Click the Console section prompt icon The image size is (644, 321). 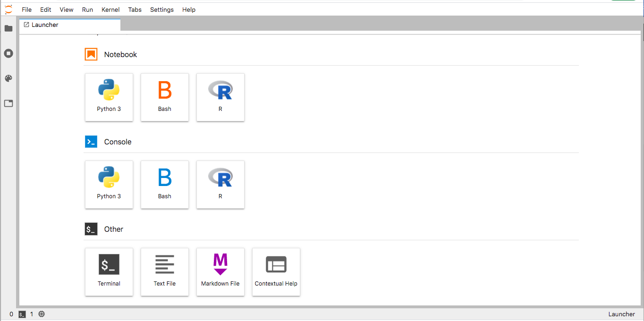[91, 142]
